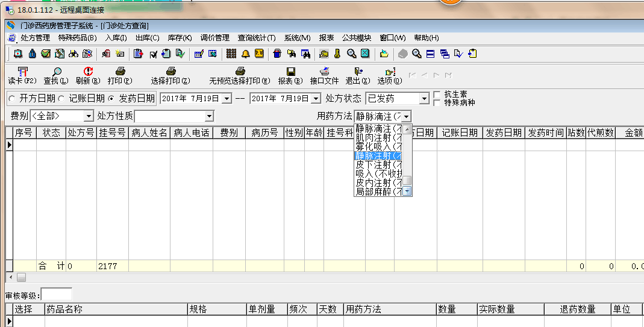Click the 报表(B) floppy disk button
Viewport: 644px width, 327px height.
point(290,76)
